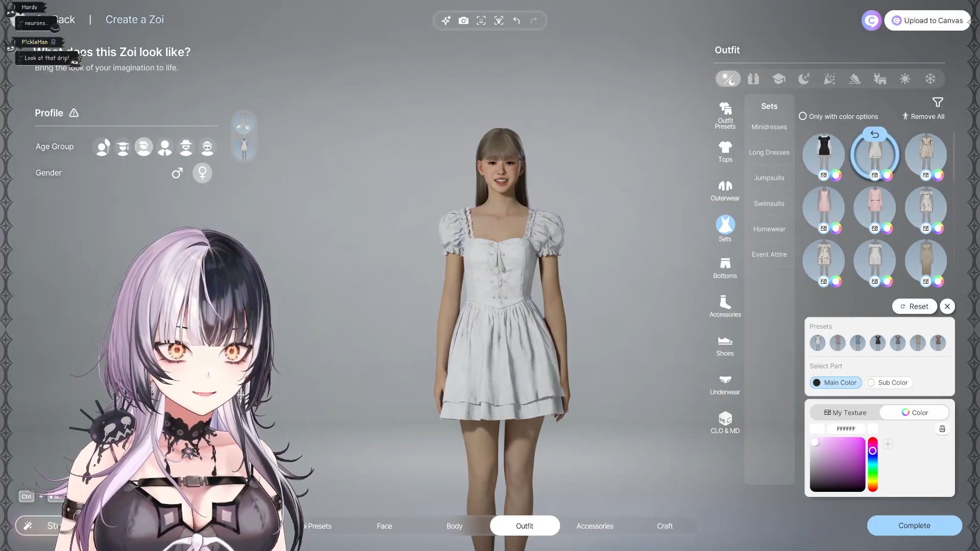Click the rainbow hue slider
Viewport: 980px width, 551px height.
[873, 464]
